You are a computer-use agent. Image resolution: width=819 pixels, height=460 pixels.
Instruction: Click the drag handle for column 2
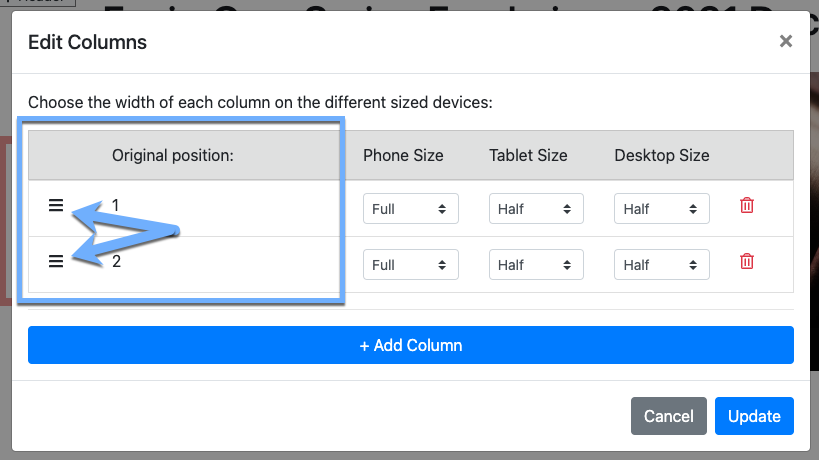pyautogui.click(x=56, y=261)
